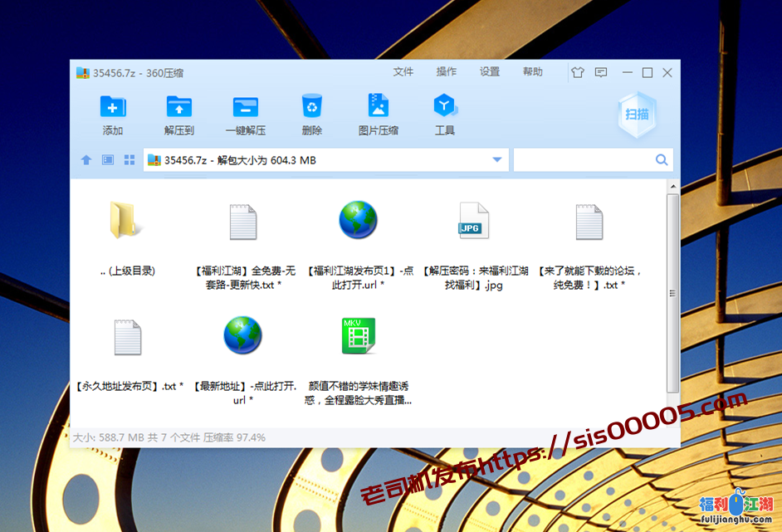
Task: Click the 解压到 (Extract to) icon
Action: pyautogui.click(x=179, y=107)
